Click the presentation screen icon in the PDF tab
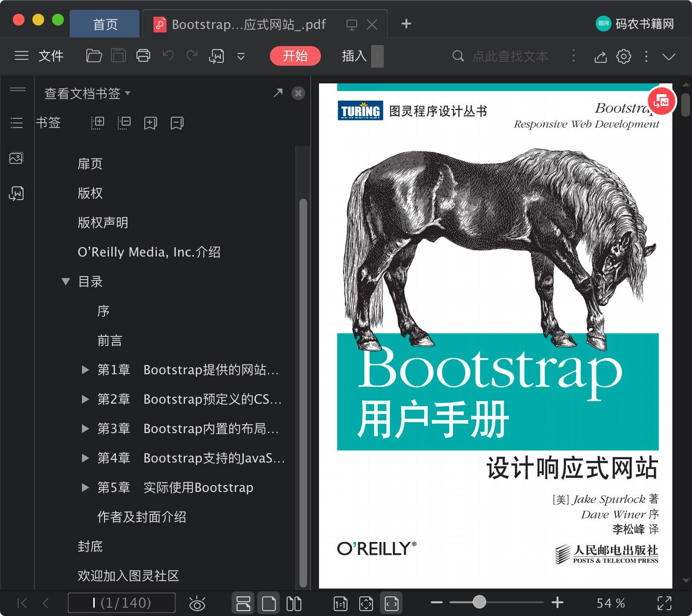692x616 pixels. tap(352, 25)
